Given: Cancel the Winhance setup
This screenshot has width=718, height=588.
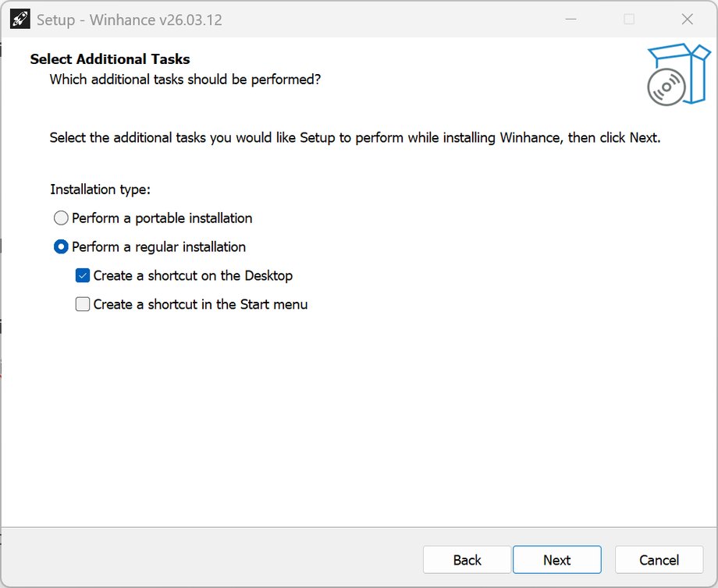Looking at the screenshot, I should pos(659,560).
